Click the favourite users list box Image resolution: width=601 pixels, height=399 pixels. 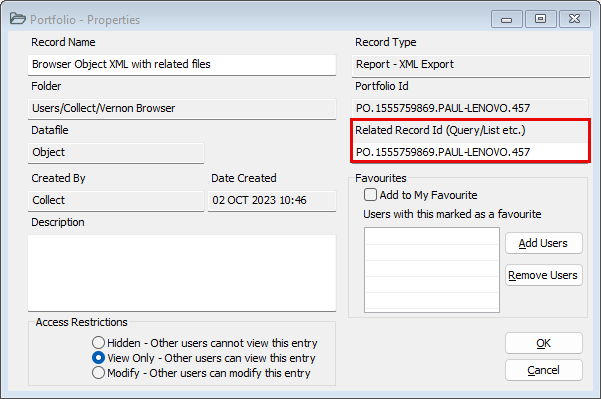pyautogui.click(x=432, y=270)
